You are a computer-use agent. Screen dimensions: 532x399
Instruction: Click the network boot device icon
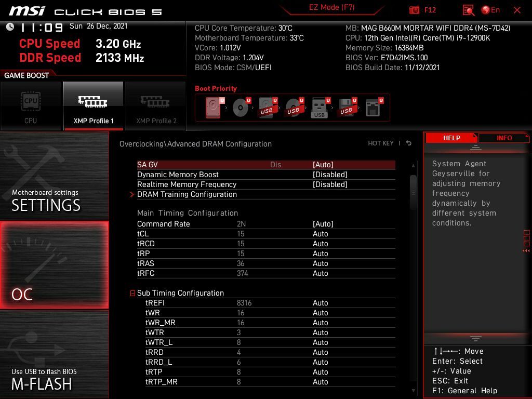coord(372,108)
